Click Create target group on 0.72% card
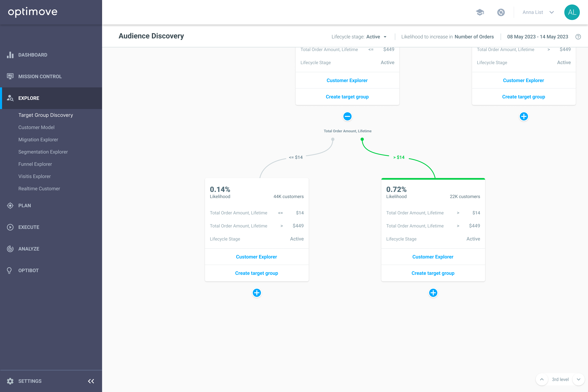The image size is (588, 392). 433,273
